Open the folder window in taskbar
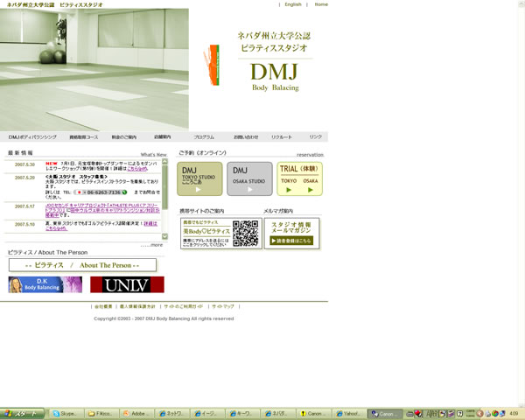 [101, 414]
